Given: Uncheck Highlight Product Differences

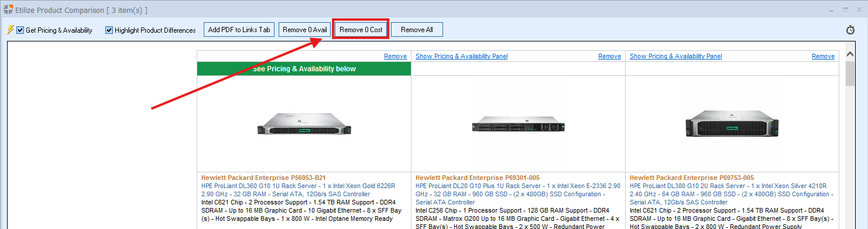Looking at the screenshot, I should [109, 30].
